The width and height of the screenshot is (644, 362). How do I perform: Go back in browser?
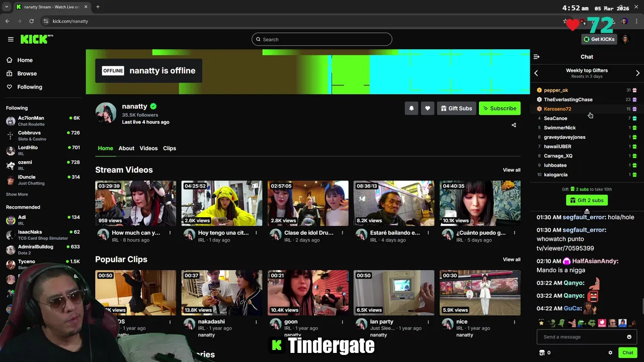[8, 21]
